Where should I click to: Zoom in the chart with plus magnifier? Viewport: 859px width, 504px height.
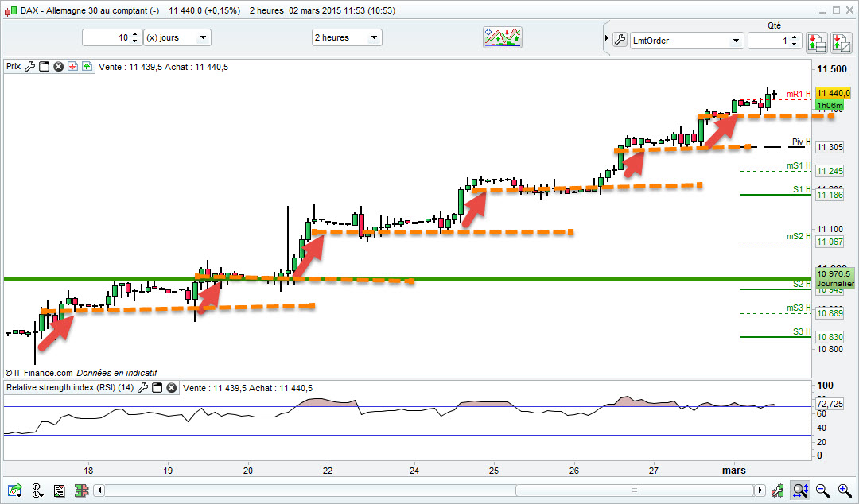pyautogui.click(x=844, y=490)
